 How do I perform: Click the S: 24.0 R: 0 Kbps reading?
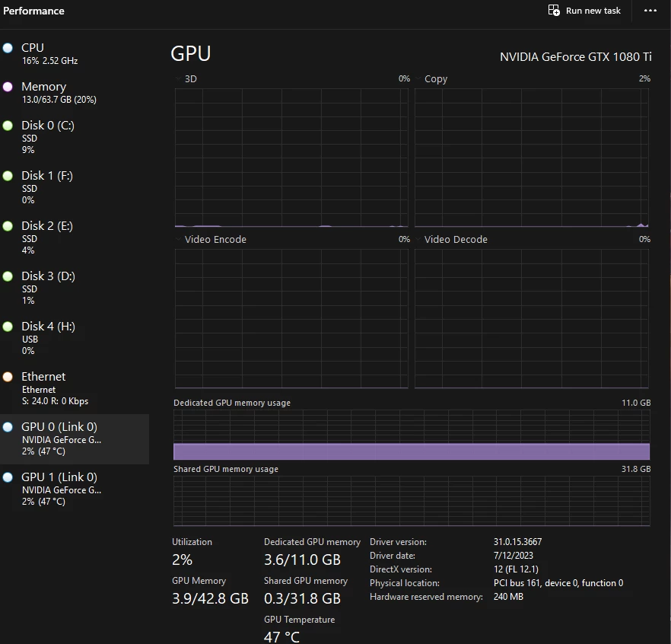55,401
